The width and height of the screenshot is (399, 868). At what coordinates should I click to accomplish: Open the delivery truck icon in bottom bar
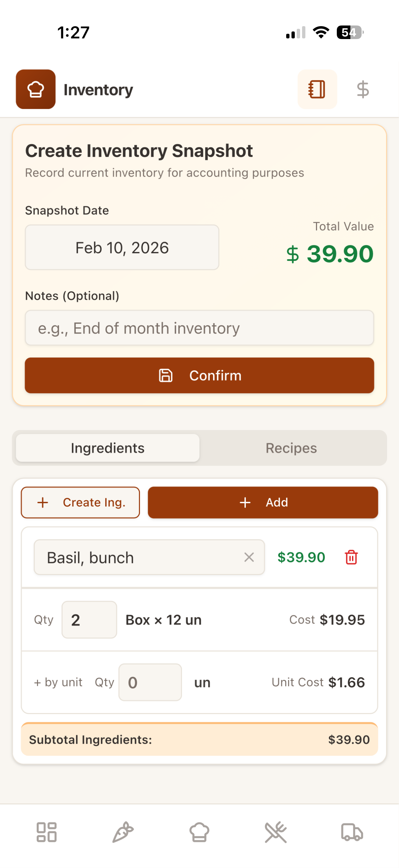(x=352, y=832)
